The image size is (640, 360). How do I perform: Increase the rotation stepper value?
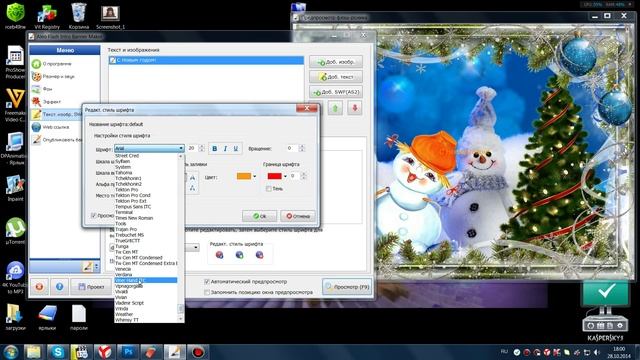(x=302, y=147)
